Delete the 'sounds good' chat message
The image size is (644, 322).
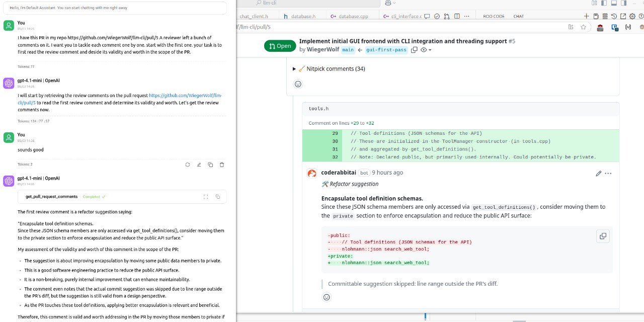(222, 165)
